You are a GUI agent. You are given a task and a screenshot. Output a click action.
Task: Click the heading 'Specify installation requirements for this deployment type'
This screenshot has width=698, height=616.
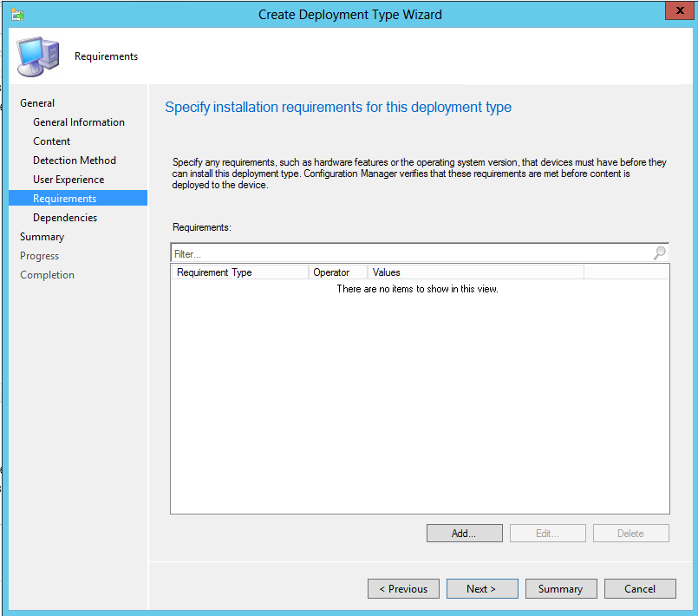[338, 108]
